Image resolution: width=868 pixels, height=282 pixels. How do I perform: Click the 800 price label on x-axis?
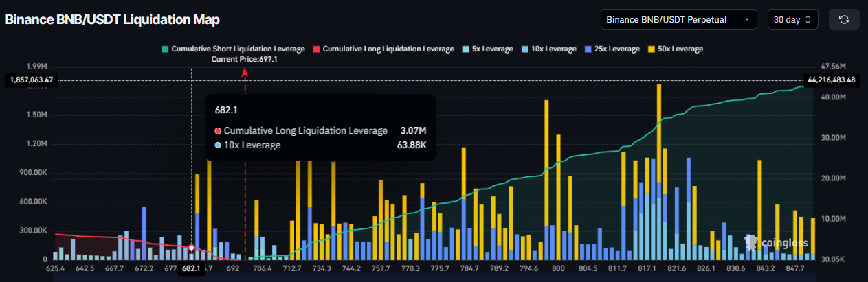click(558, 268)
